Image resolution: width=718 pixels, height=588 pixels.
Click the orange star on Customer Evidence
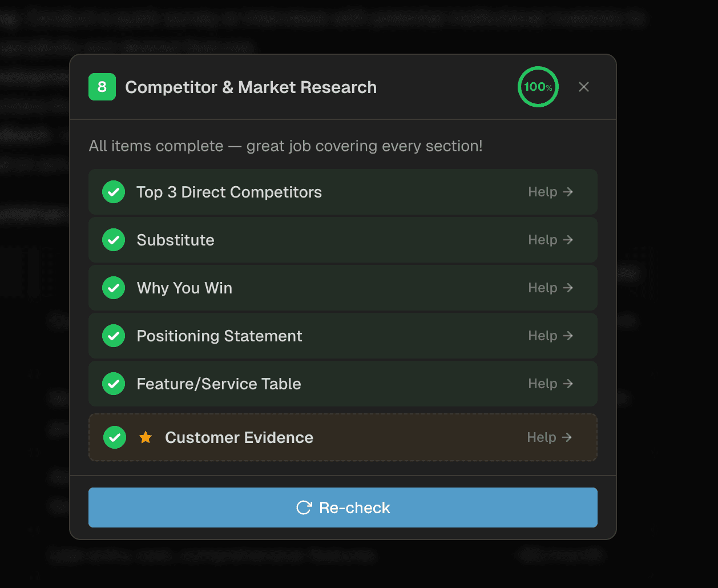146,437
